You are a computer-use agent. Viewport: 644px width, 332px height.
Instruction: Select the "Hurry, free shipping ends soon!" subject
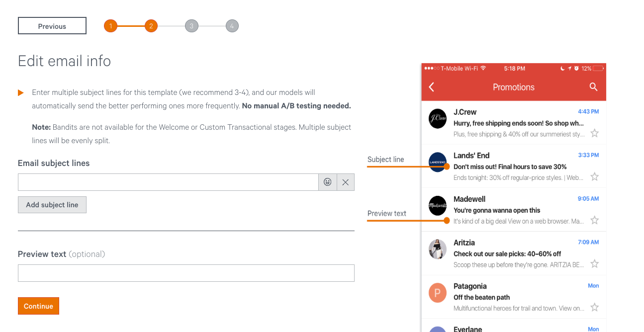click(519, 123)
